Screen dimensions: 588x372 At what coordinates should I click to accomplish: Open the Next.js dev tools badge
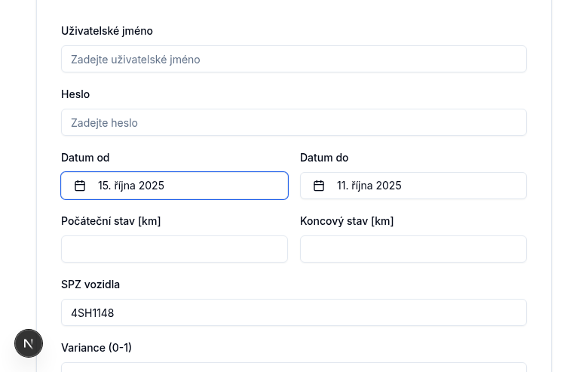(x=29, y=343)
